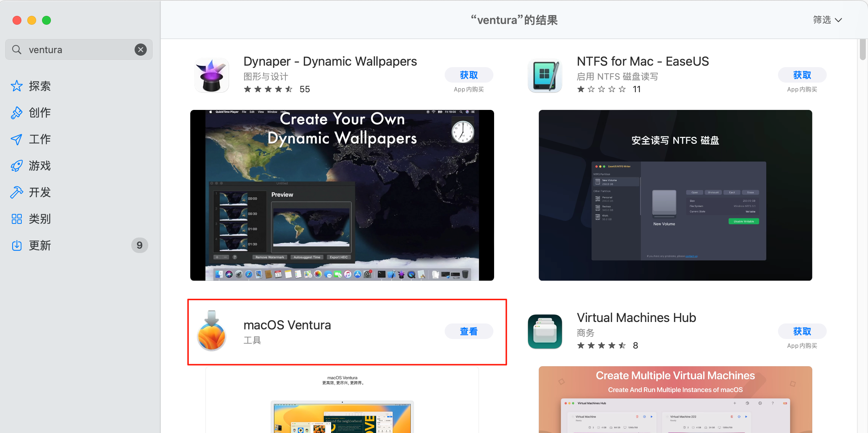Click the yellow minimize window button
868x433 pixels.
[x=32, y=20]
